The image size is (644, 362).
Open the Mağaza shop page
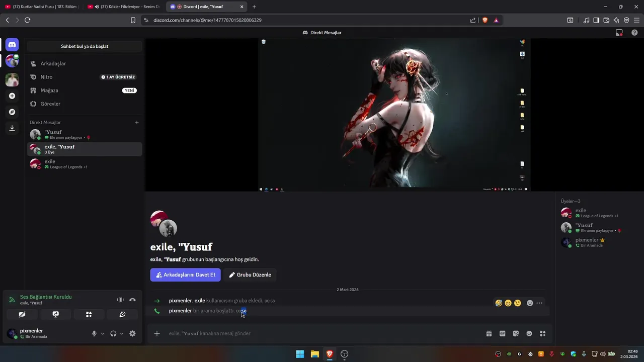pos(85,90)
